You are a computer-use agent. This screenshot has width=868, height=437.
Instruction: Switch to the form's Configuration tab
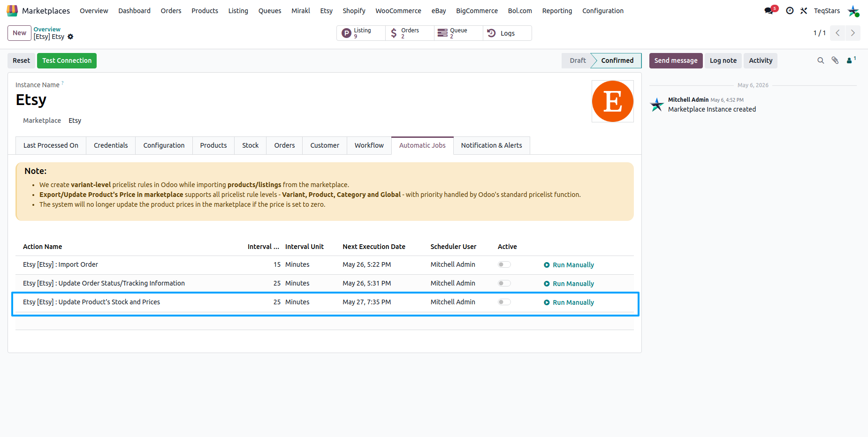164,145
